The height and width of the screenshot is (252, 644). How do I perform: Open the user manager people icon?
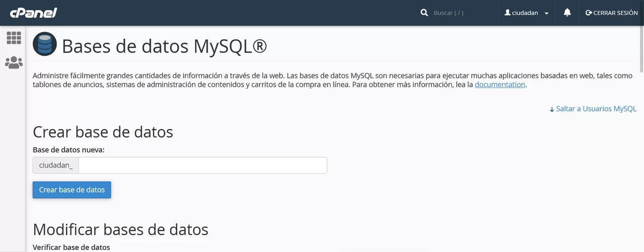(14, 62)
